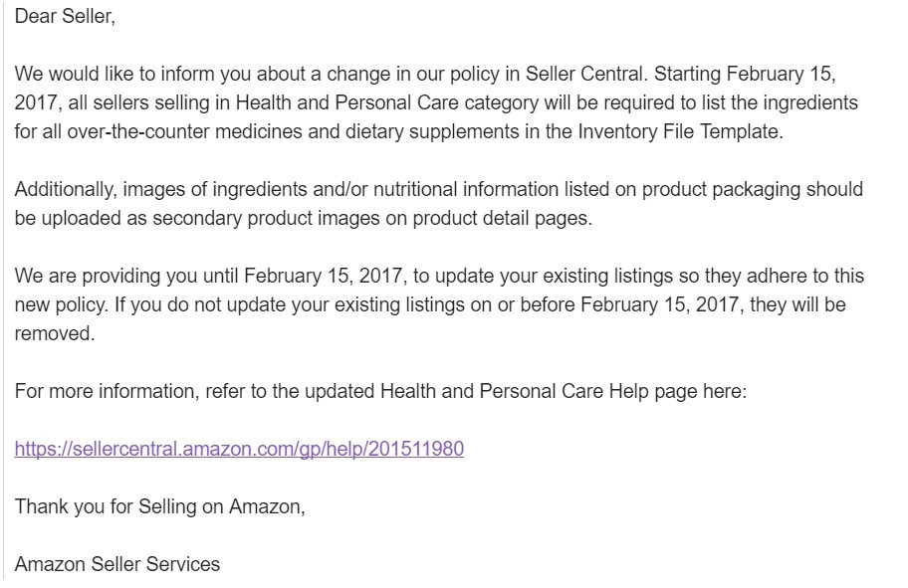Click 'Thank you for Selling on Amazon,' line
The height and width of the screenshot is (588, 908).
160,507
